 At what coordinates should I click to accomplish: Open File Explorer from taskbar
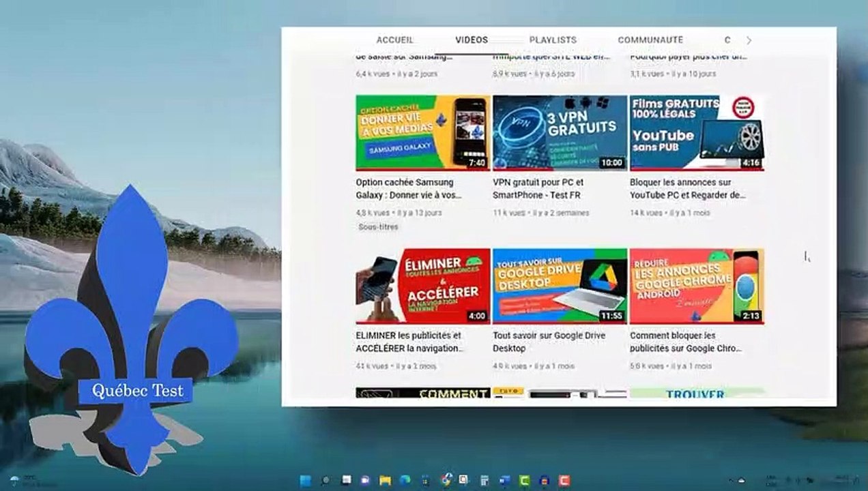(385, 480)
